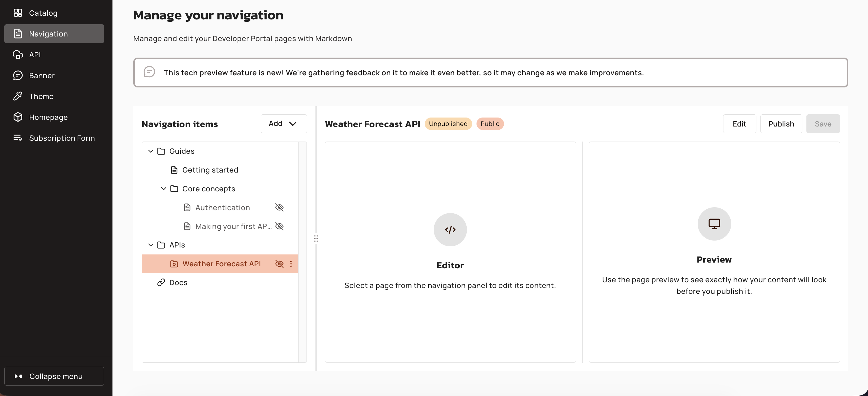Toggle visibility of Making your first API page

tap(279, 226)
